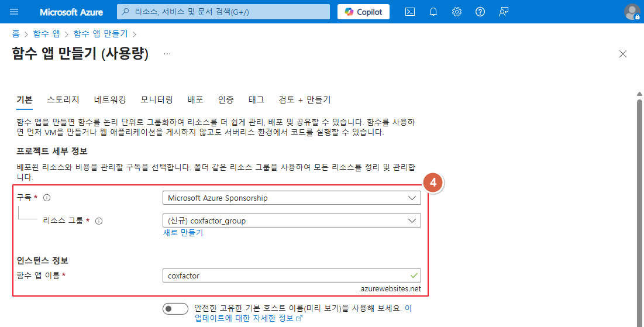644x327 pixels.
Task: Focus the resource search box
Action: point(223,12)
